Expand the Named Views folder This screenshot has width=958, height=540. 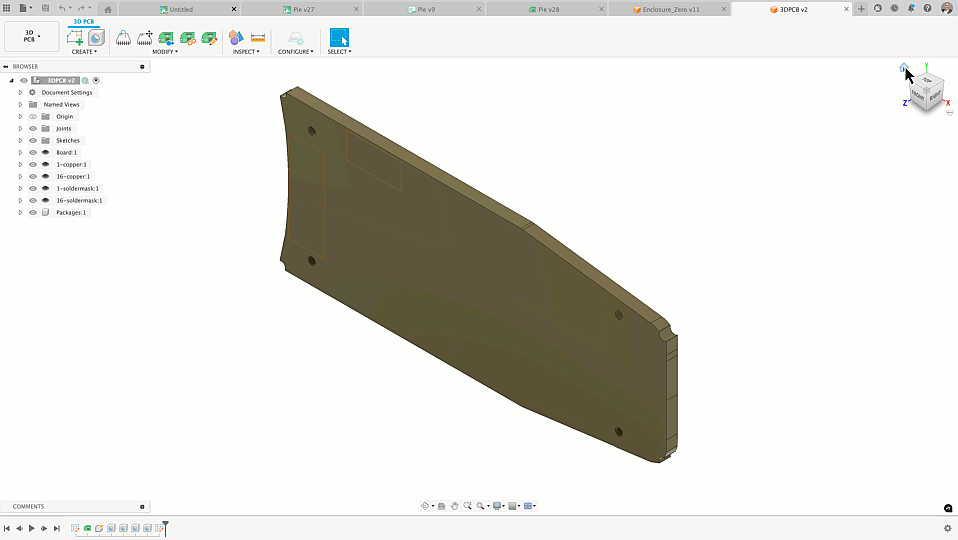point(20,104)
